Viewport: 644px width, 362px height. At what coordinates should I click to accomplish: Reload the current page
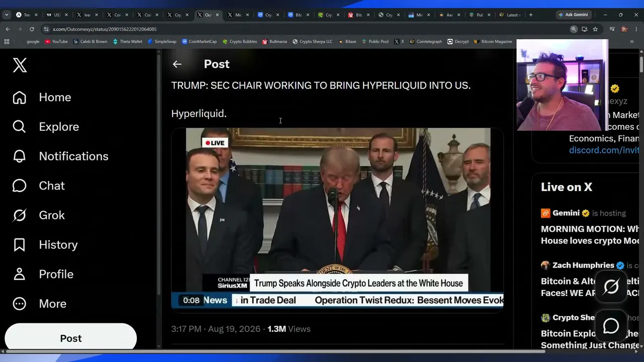pos(32,29)
